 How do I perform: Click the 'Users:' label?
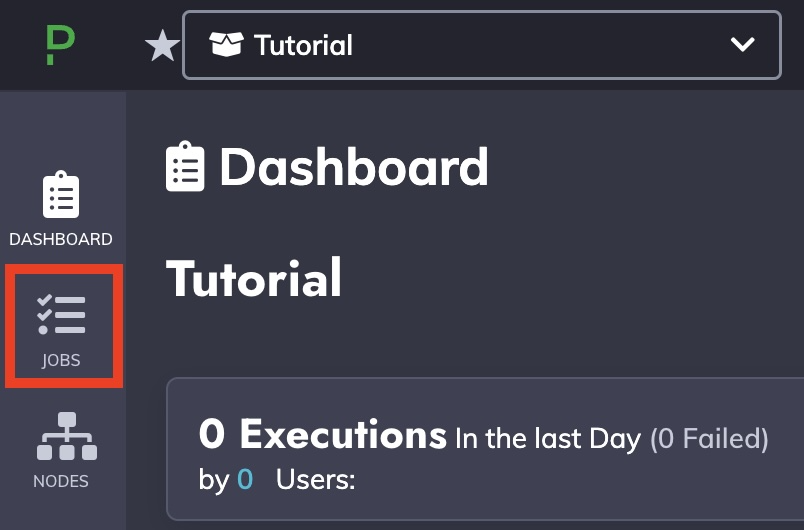coord(315,480)
